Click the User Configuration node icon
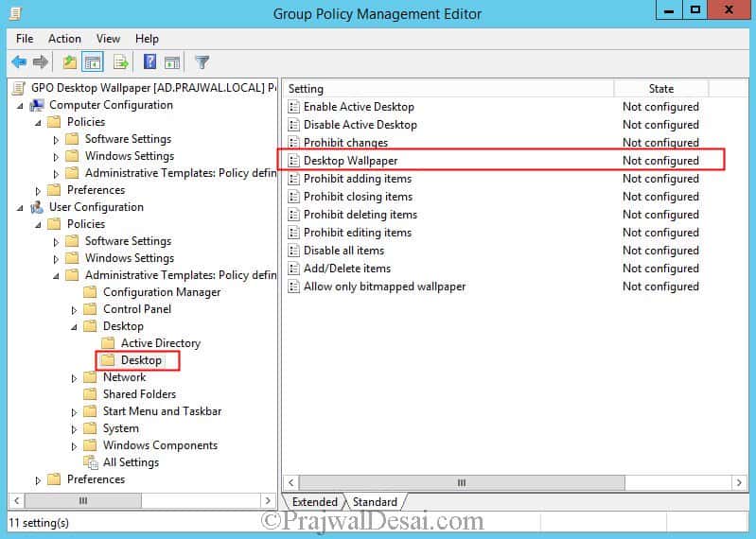 pyautogui.click(x=37, y=207)
